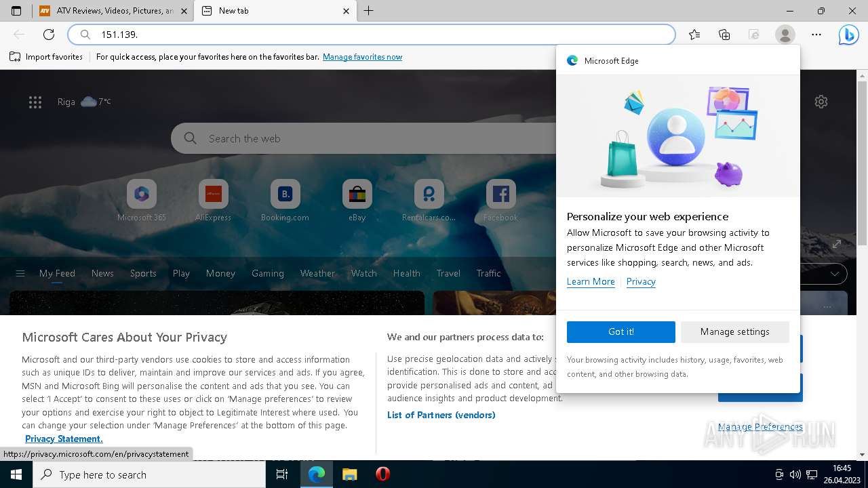Click the user profile avatar icon

coord(785,35)
